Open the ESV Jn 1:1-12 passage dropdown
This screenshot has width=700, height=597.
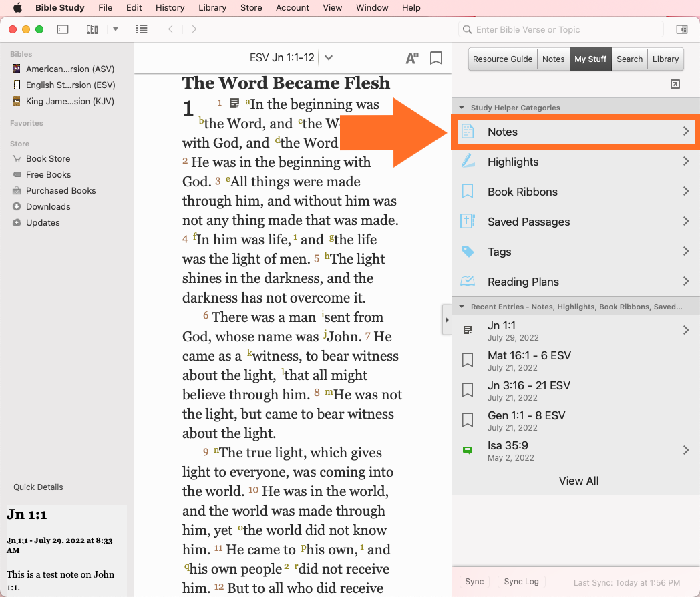coord(328,58)
